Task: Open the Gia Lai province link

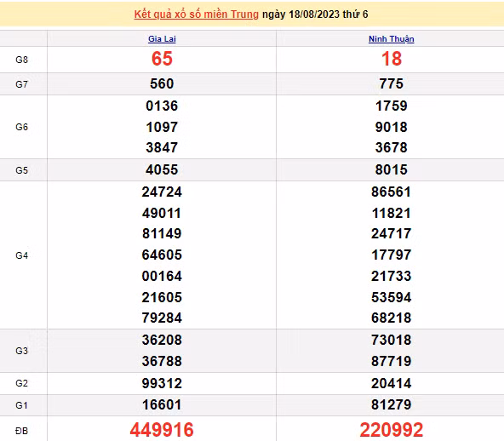Action: tap(162, 39)
